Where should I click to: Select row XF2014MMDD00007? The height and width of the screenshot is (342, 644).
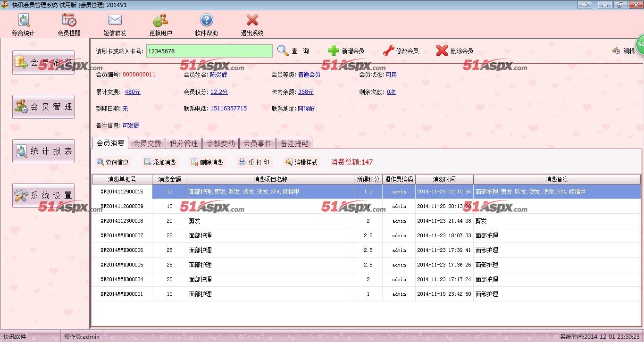coord(366,235)
